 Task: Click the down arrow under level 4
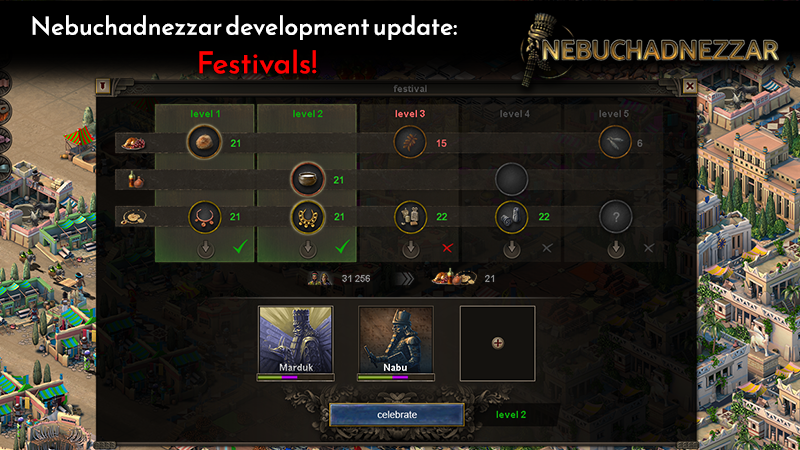point(512,248)
